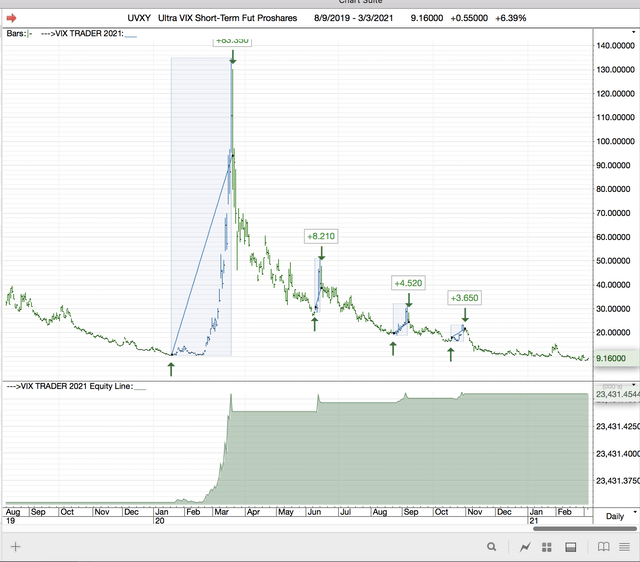Image resolution: width=640 pixels, height=562 pixels.
Task: Open the list lines menu icon
Action: tap(624, 546)
